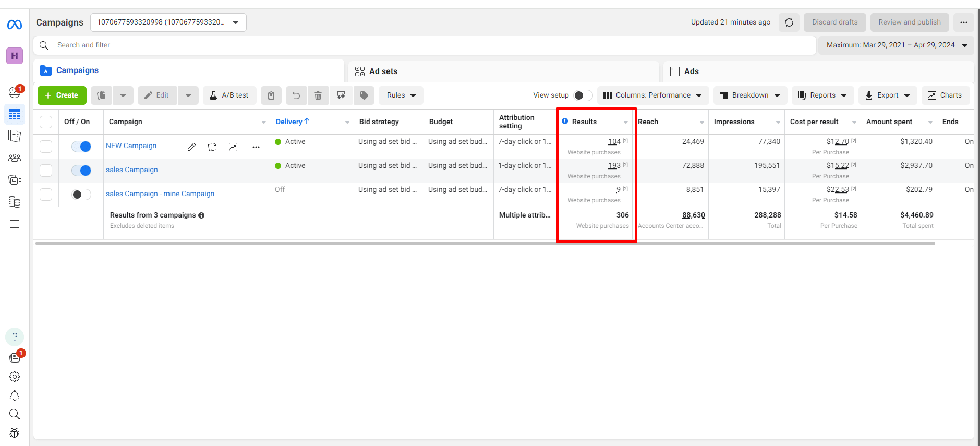Toggle sales Campaign off
Image resolution: width=980 pixels, height=446 pixels.
point(81,171)
